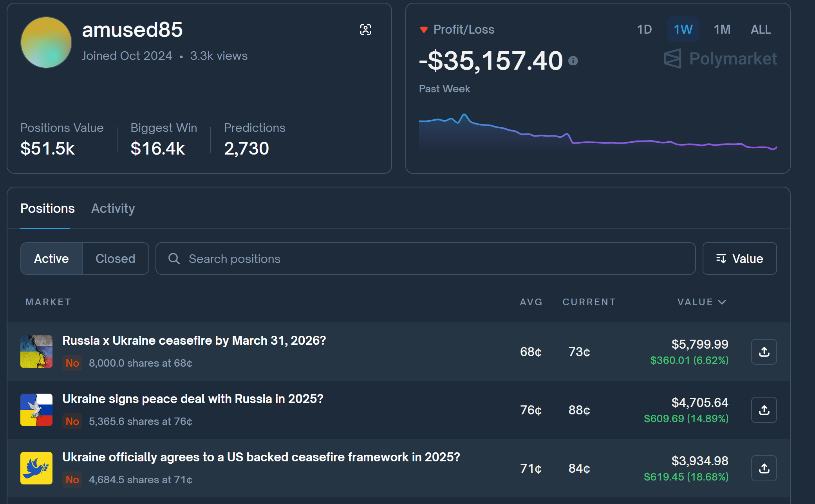Click the Polymarket logo icon

672,59
